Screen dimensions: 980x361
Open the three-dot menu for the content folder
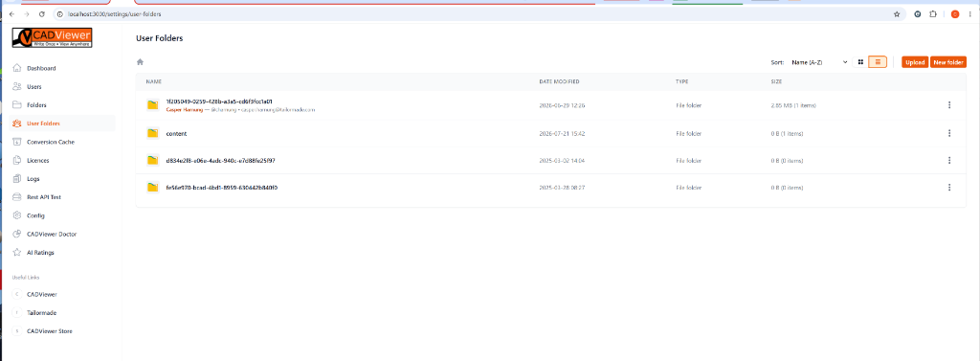(x=949, y=133)
